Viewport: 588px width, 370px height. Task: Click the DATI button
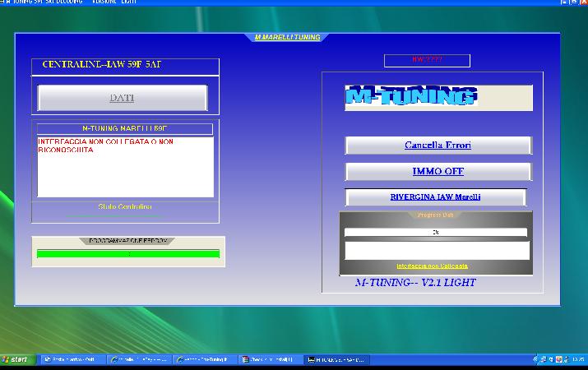tap(123, 98)
